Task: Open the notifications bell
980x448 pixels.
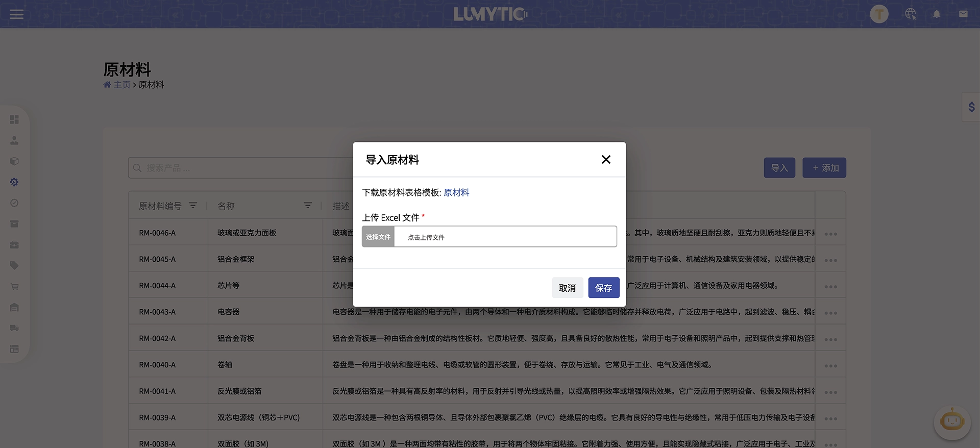Action: [x=937, y=14]
